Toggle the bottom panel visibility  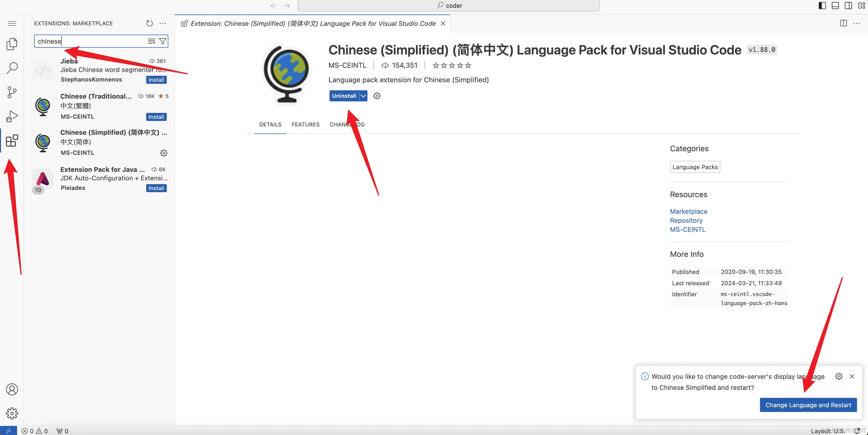coord(835,5)
